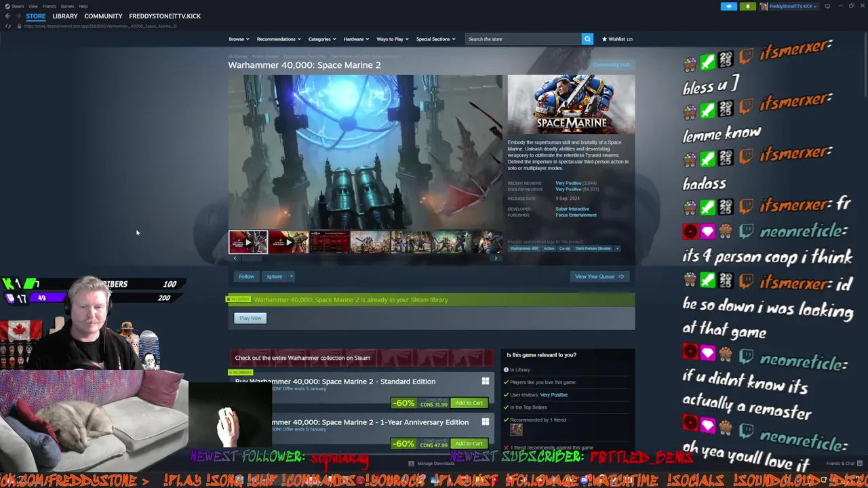Open the Games menu

point(67,6)
